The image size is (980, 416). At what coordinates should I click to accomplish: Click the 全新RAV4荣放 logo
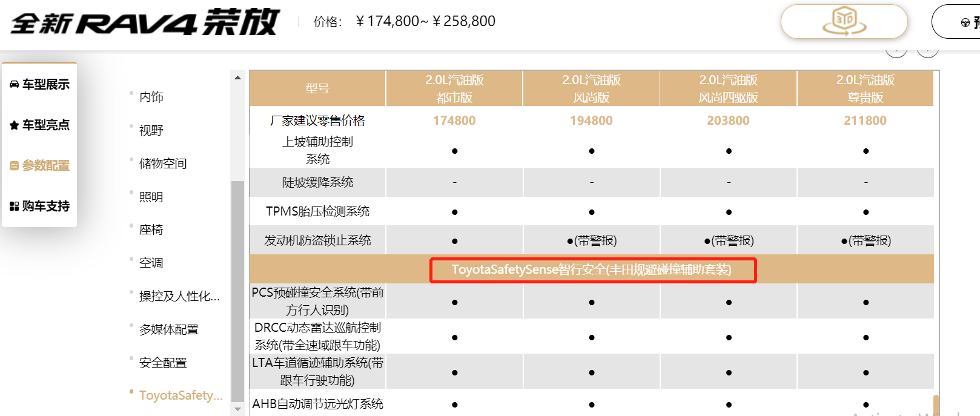point(145,22)
